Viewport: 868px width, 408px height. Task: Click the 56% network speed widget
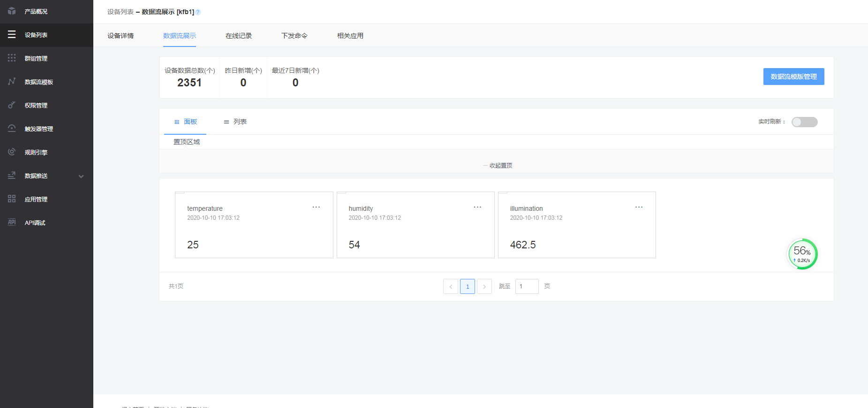(802, 254)
